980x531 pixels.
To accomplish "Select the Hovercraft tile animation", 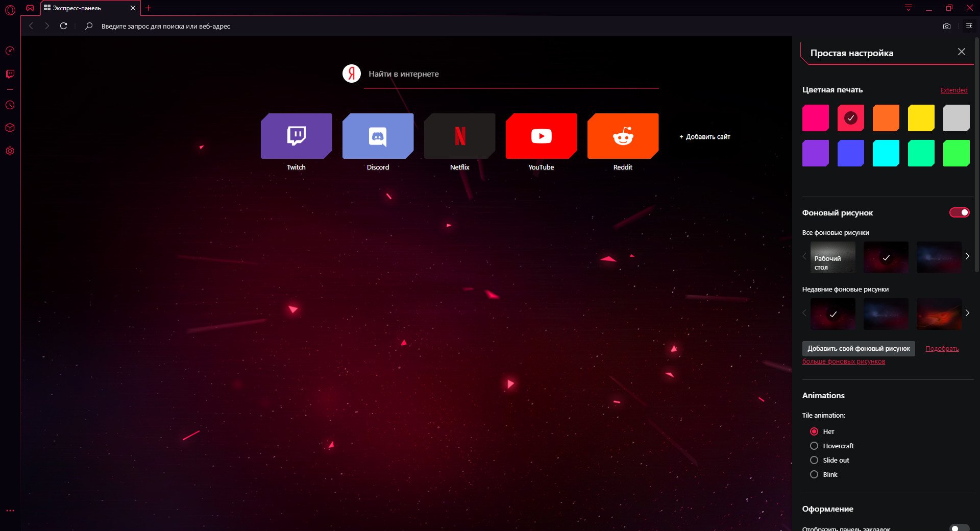I will 814,446.
